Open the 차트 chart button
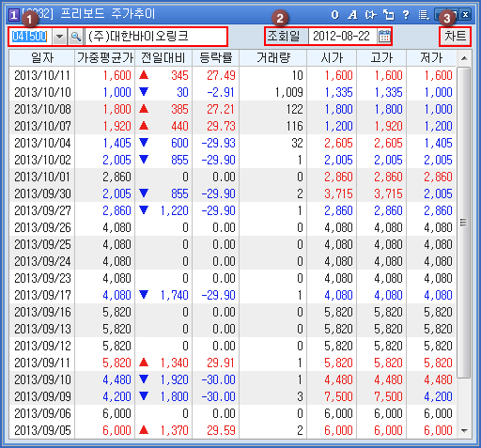 [x=455, y=37]
